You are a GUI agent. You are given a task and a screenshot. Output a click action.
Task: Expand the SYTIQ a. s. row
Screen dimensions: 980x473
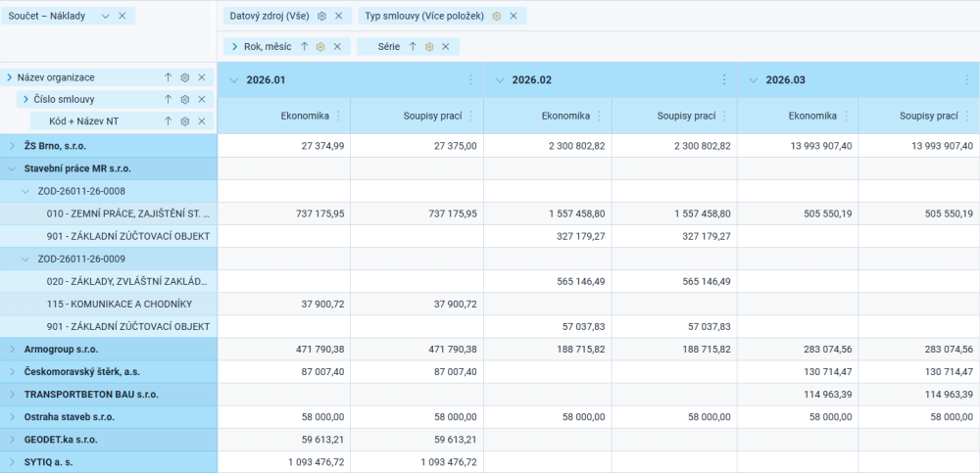[x=12, y=462]
